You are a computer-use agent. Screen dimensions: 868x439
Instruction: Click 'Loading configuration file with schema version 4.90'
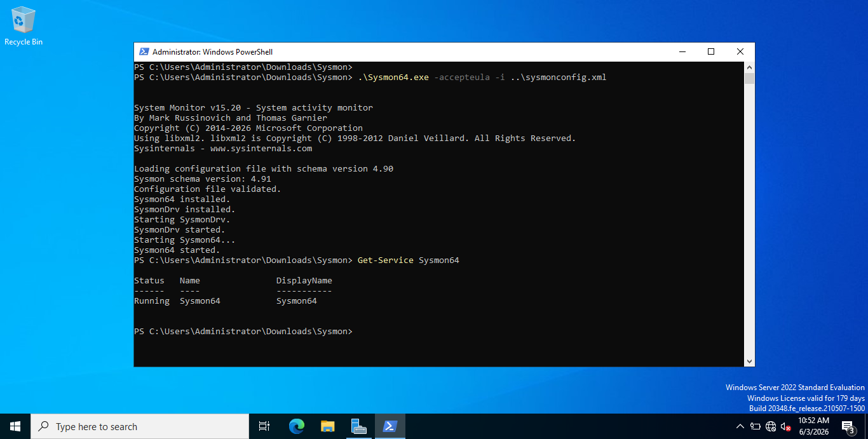(264, 169)
